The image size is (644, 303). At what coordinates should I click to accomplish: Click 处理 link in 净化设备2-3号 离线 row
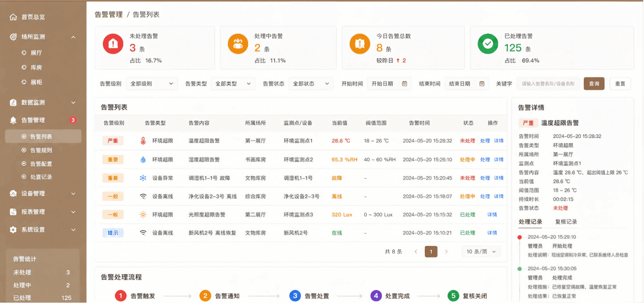click(485, 197)
